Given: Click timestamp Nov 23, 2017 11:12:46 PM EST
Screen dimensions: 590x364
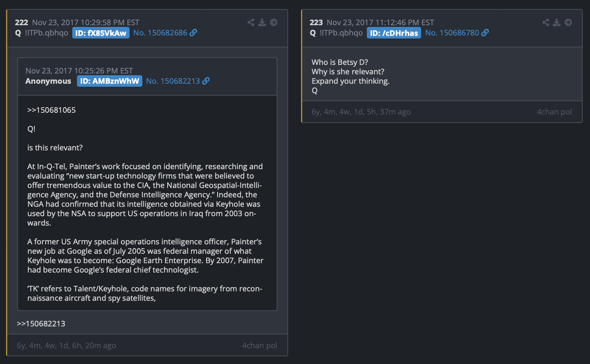Looking at the screenshot, I should (381, 23).
